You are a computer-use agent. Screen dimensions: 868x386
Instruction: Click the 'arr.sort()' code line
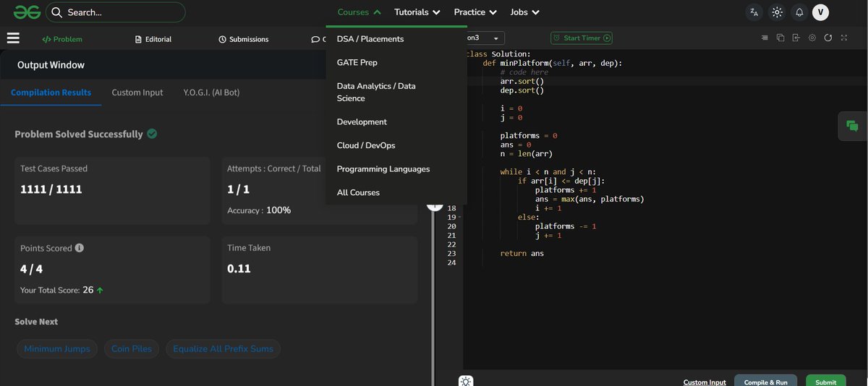click(x=522, y=82)
